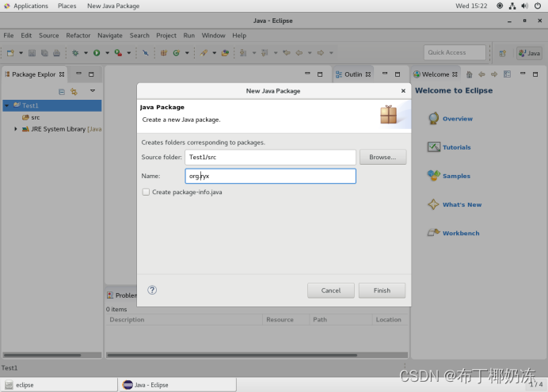Click the forward arrow in Welcome view
Screen dimensions: 548x392
pyautogui.click(x=494, y=74)
